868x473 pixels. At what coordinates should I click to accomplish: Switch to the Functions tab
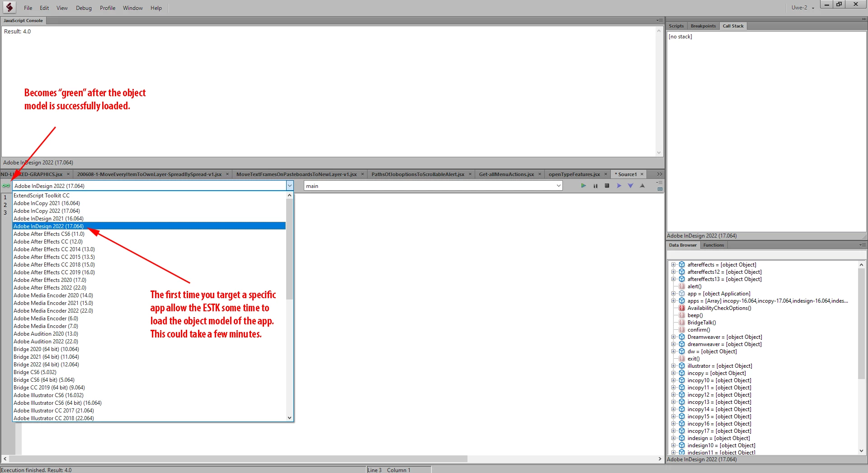pyautogui.click(x=713, y=245)
